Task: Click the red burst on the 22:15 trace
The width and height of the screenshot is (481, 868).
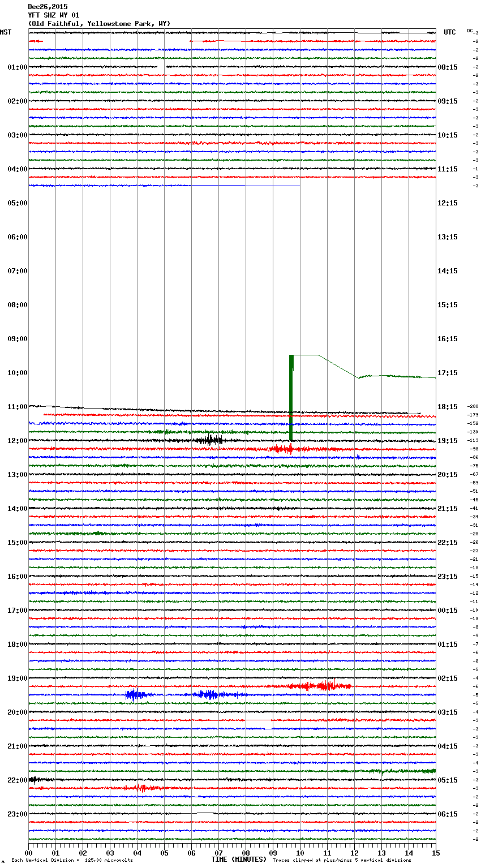Action: (140, 788)
